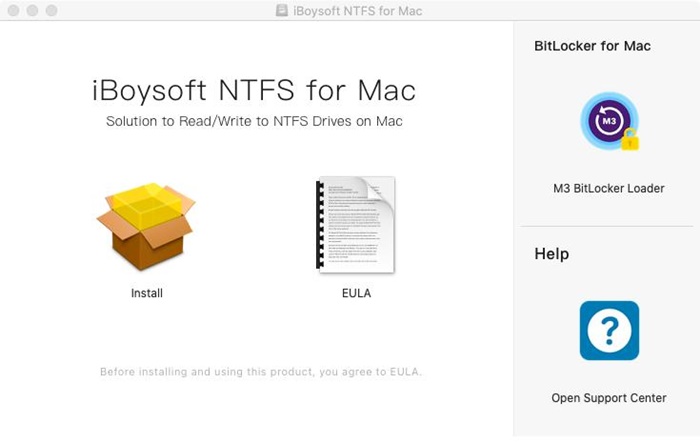Close the iBoysoft NTFS for Mac window
This screenshot has height=443, width=700.
point(13,10)
